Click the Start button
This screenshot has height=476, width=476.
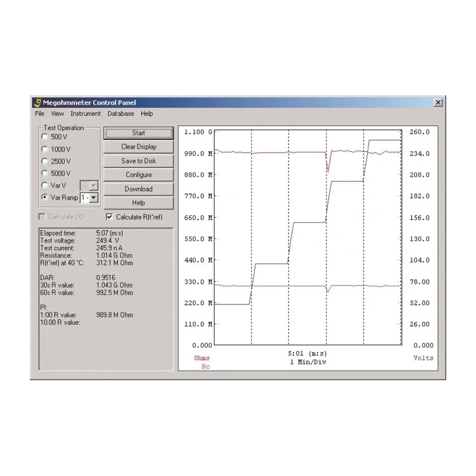[x=139, y=133]
